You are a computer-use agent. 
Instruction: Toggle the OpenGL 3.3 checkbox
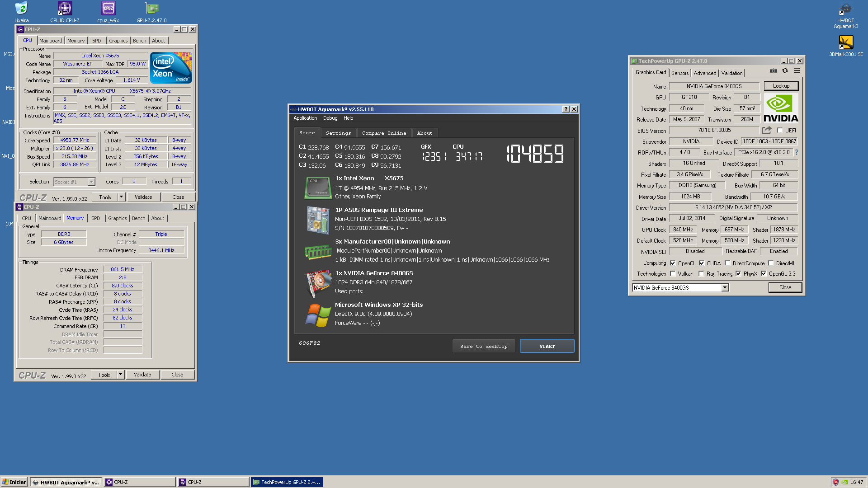[764, 274]
